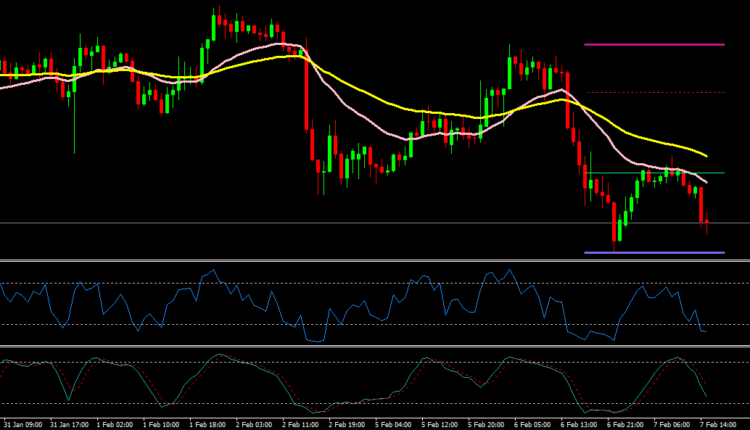Screen dimensions: 750x430
Task: Click the small red arrow marker on last candle
Action: click(x=707, y=219)
